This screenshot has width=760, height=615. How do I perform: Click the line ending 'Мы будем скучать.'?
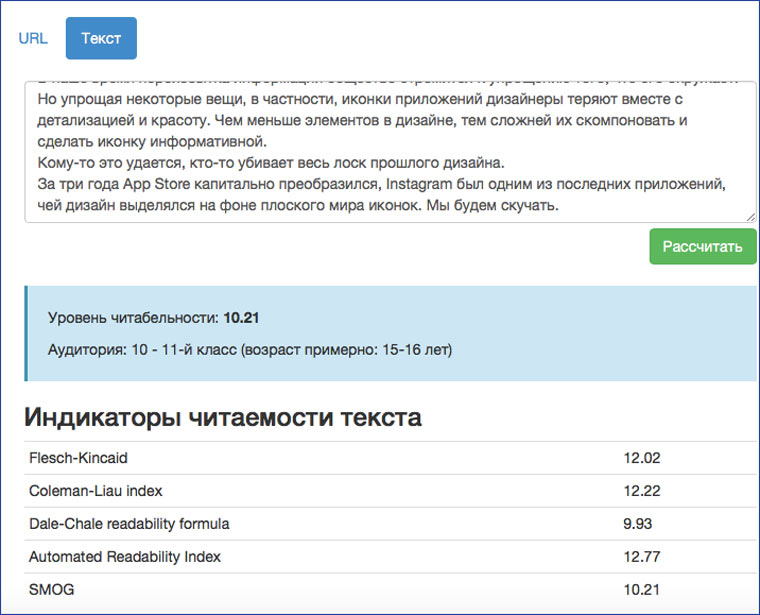(298, 205)
